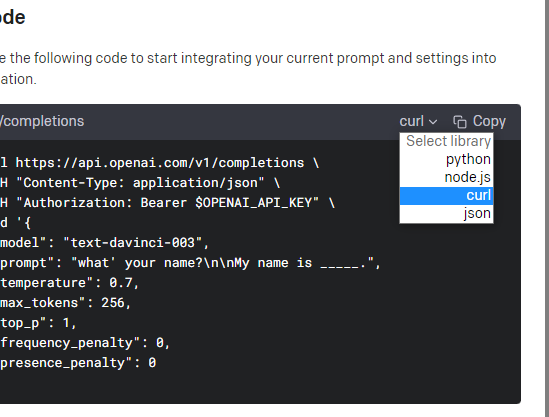Click the prompt line in code
The width and height of the screenshot is (549, 417).
[190, 263]
